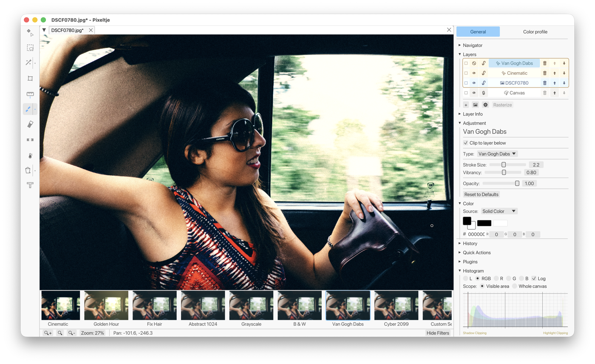Hide the DSCF0780 layer via eye icon
The height and width of the screenshot is (364, 595).
tap(474, 83)
